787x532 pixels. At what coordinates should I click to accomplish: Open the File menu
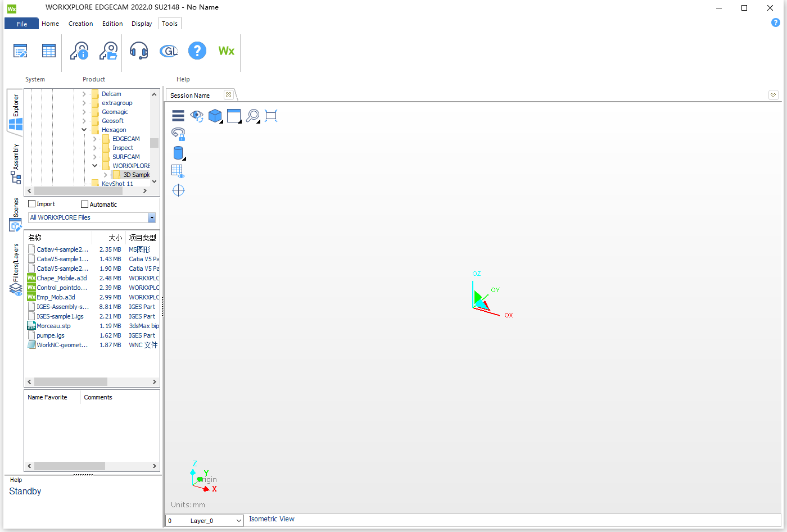pyautogui.click(x=22, y=24)
